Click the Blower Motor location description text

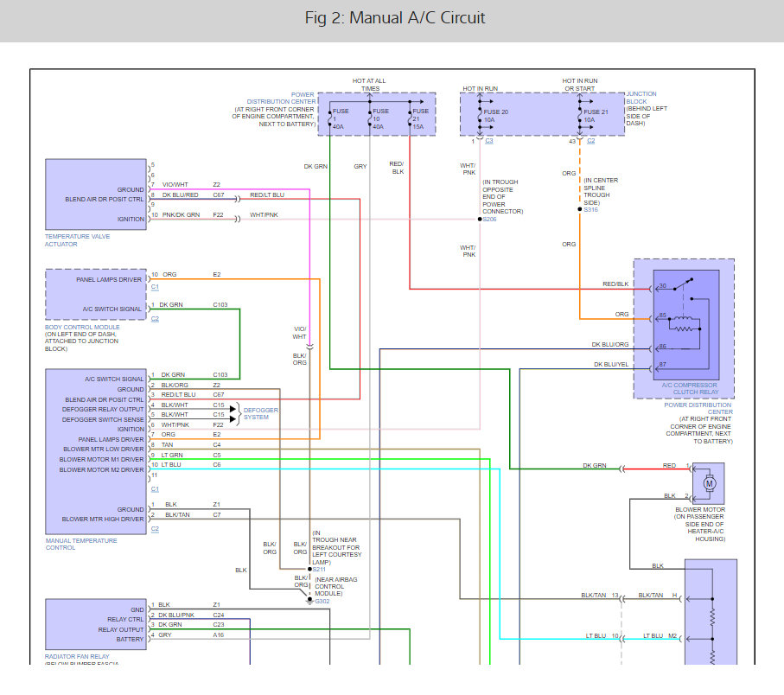point(699,527)
